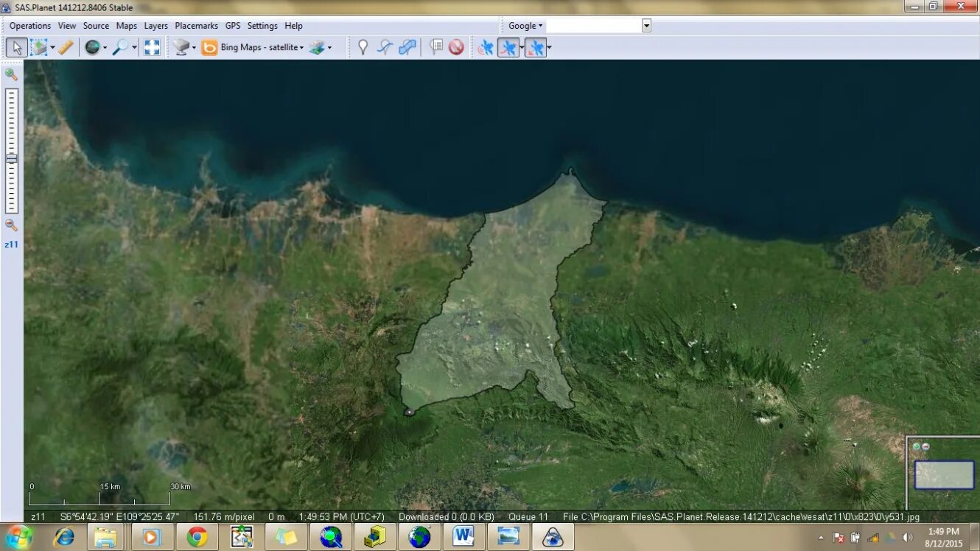Click the vertical zoom level slider handle
This screenshot has height=551, width=980.
point(12,158)
